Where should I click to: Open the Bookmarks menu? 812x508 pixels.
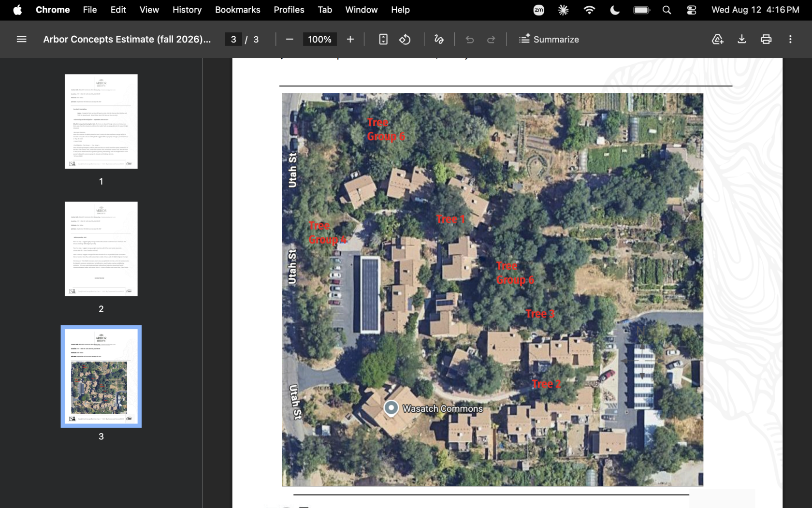(238, 10)
